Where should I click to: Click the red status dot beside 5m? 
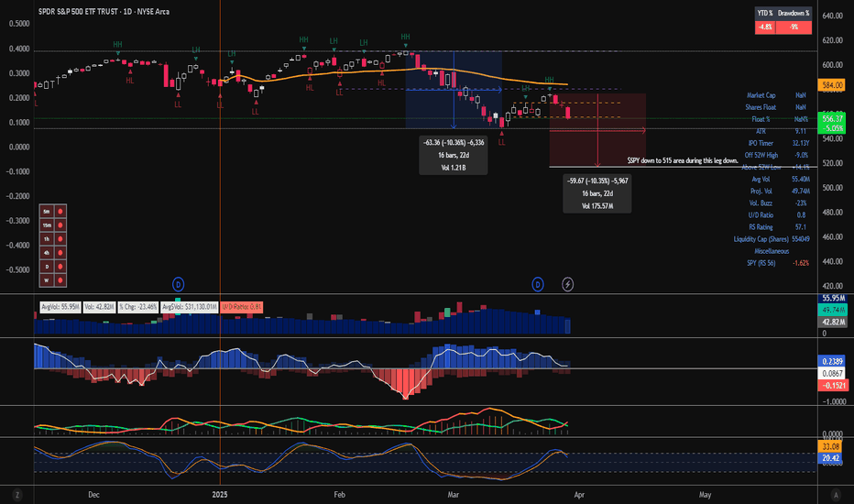[60, 212]
